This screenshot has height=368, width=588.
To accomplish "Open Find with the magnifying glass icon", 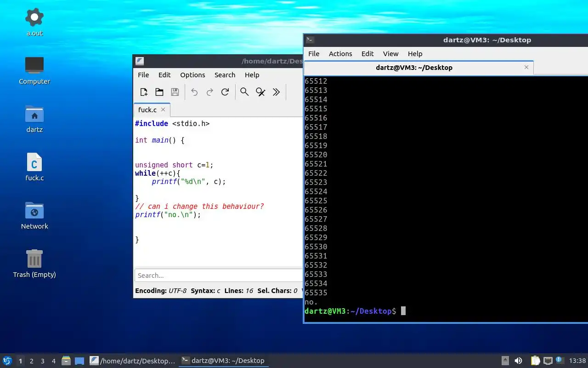I will click(x=244, y=92).
